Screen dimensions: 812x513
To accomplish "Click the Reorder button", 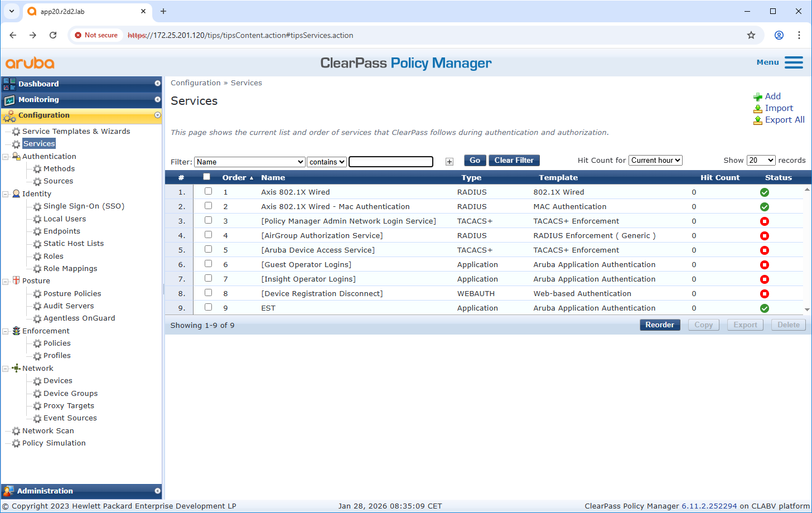I will 659,325.
